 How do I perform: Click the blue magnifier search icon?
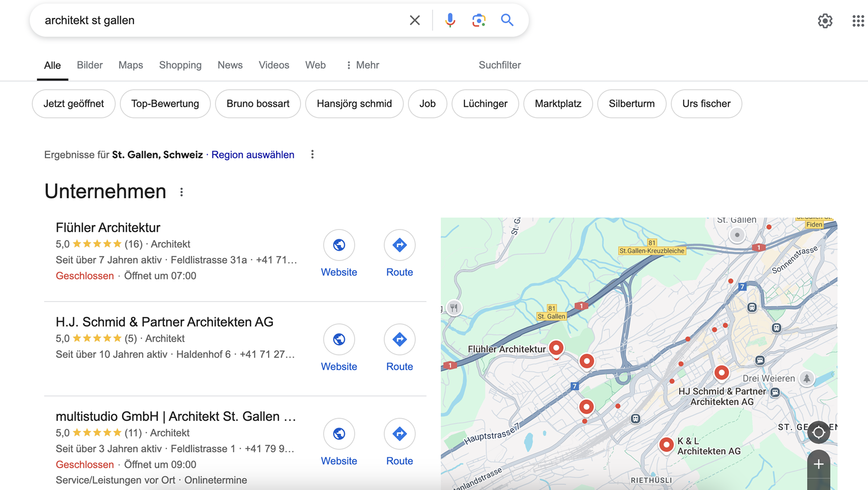507,20
